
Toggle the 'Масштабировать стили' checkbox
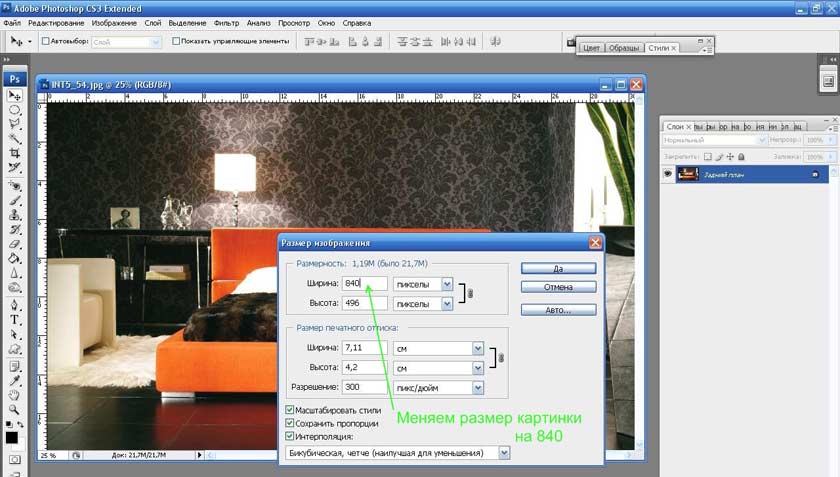click(290, 410)
